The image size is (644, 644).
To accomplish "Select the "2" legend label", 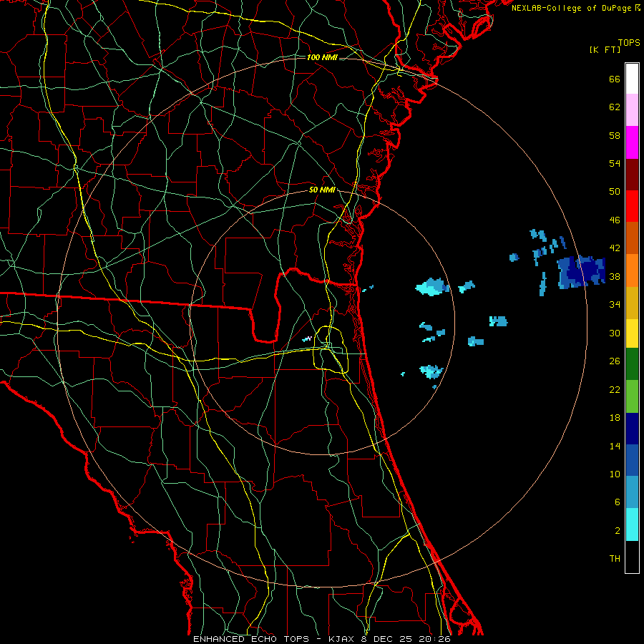I will (618, 531).
